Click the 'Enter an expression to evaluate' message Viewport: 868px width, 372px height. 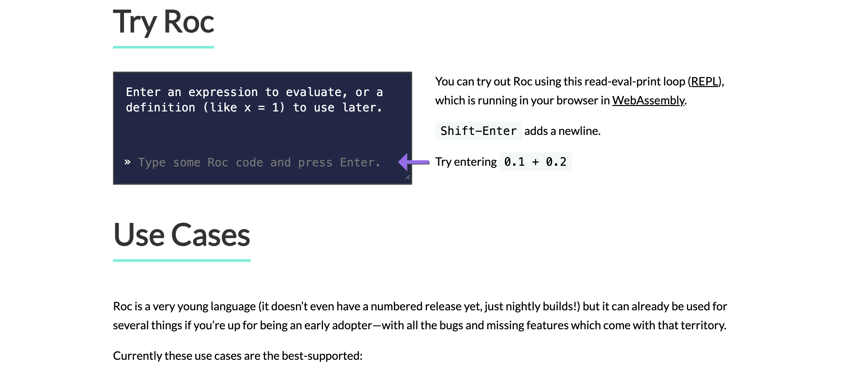click(255, 100)
